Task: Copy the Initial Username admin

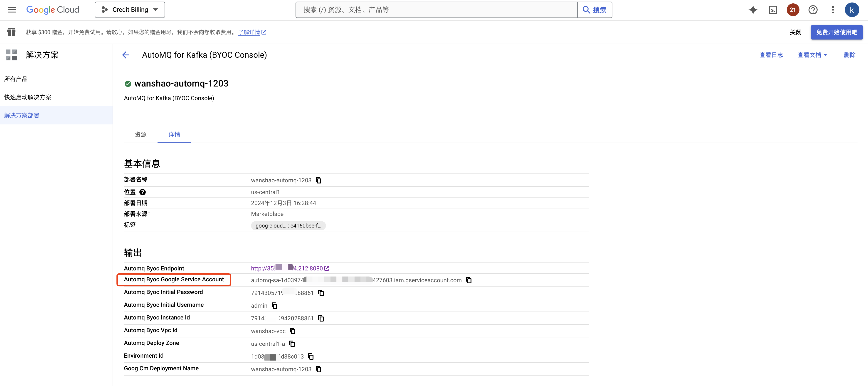Action: 274,306
